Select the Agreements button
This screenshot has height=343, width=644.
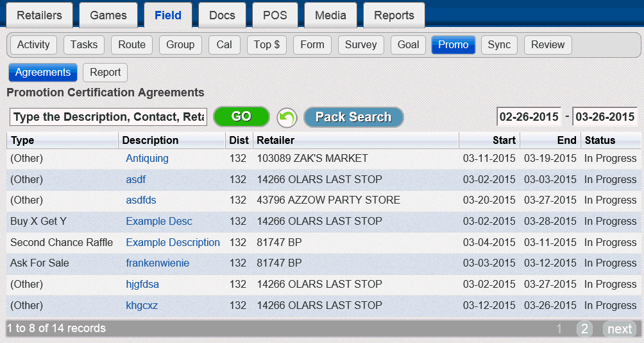(x=43, y=73)
